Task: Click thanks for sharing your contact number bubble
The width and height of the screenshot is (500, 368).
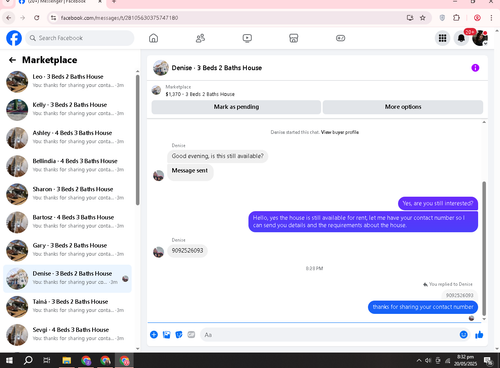Action: [423, 307]
